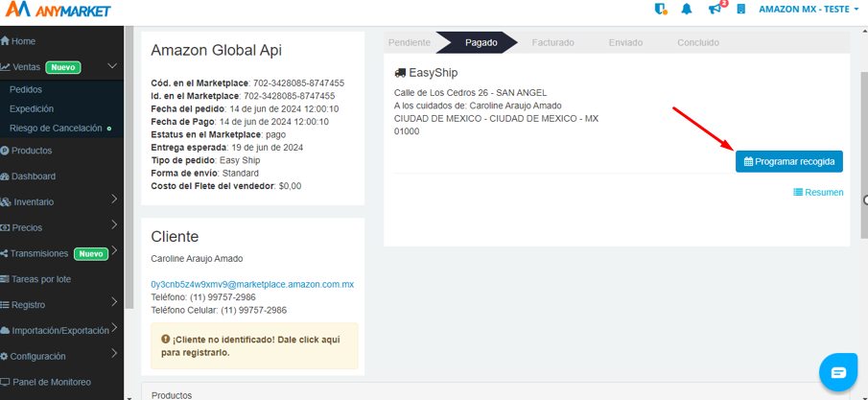Expand the Registro menu chevron
868x400 pixels.
coord(114,302)
